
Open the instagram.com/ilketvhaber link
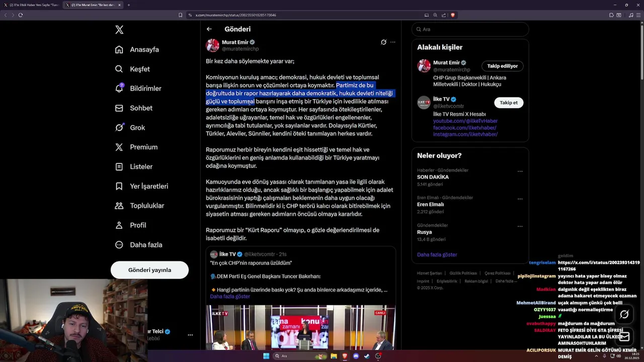point(465,134)
